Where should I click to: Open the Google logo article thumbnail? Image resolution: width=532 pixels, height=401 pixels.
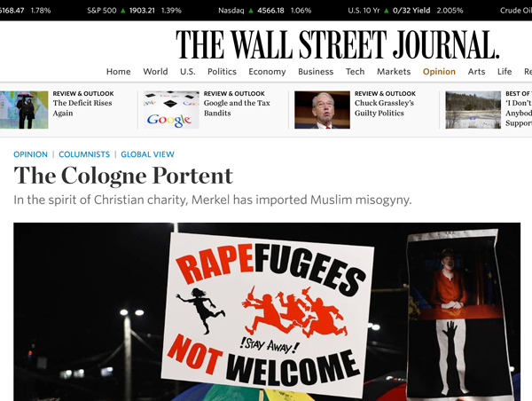[x=171, y=110]
